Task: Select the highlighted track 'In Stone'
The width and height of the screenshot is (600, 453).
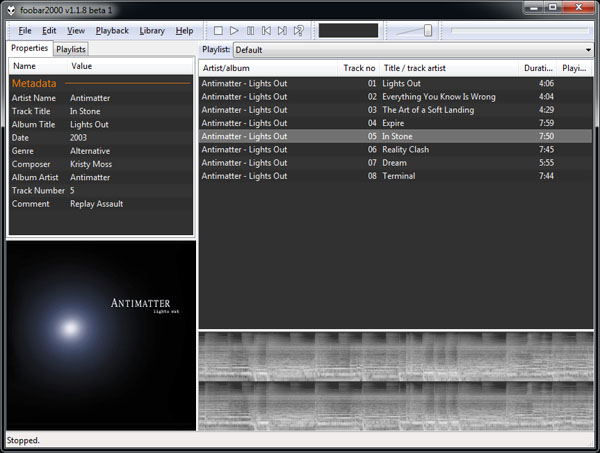Action: click(395, 136)
